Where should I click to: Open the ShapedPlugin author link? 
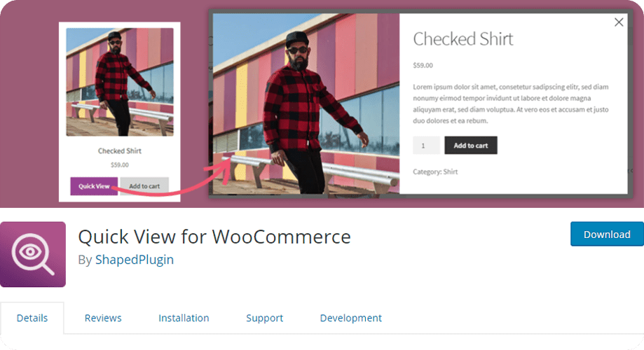click(135, 260)
